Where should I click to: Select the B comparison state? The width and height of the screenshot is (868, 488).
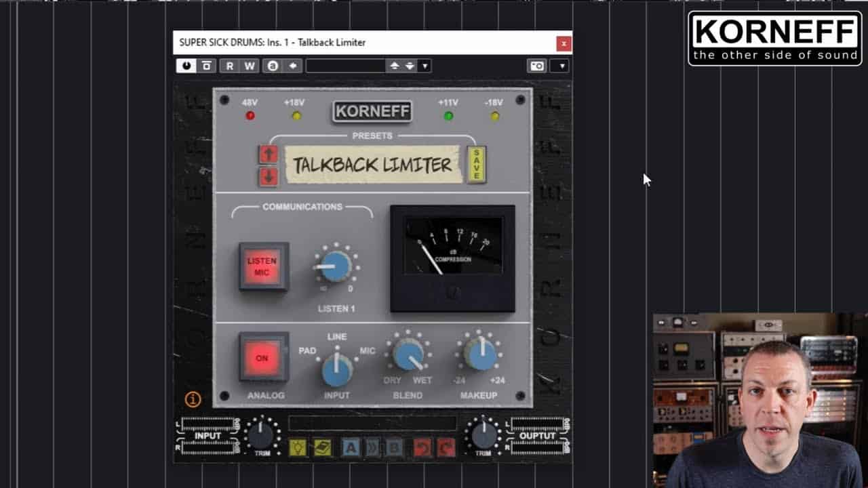pos(394,447)
